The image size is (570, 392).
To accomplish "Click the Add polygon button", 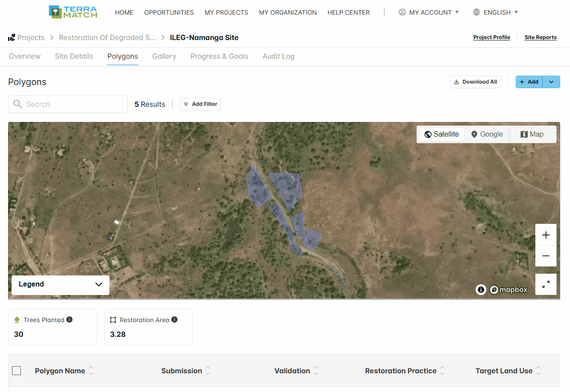I will (529, 82).
